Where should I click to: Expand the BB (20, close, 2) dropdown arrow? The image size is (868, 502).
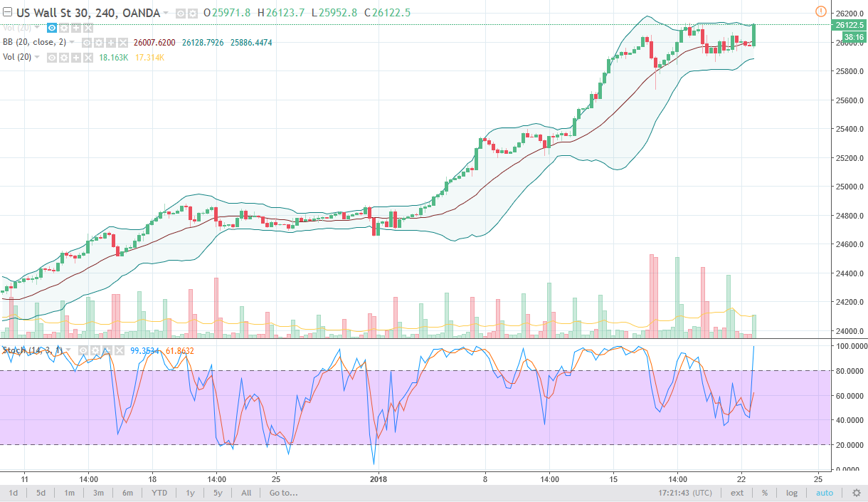(x=72, y=43)
